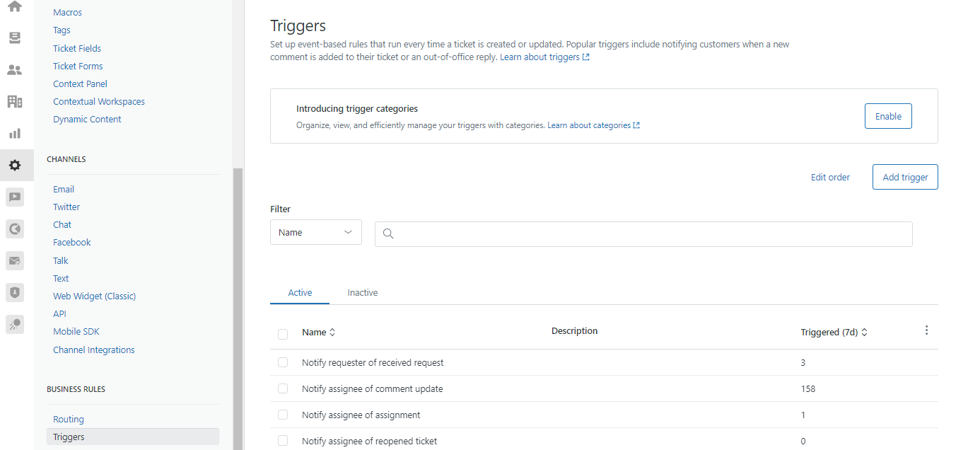Viewport: 980px width, 450px height.
Task: Open the envelope icon app in sidebar
Action: coord(15,260)
